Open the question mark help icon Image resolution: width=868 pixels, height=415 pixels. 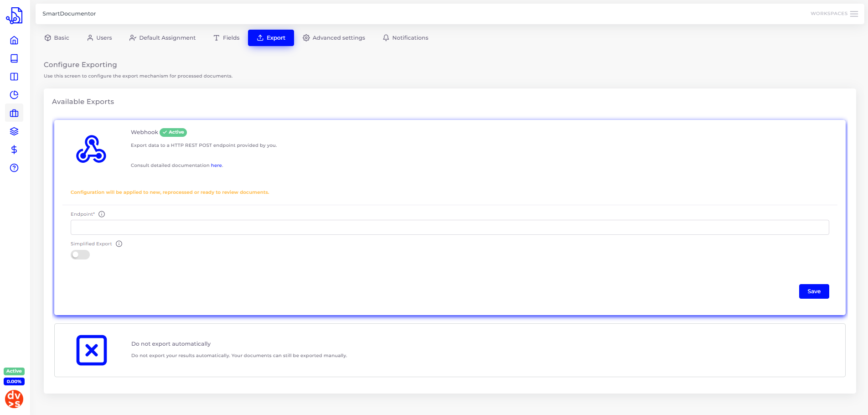pos(14,168)
